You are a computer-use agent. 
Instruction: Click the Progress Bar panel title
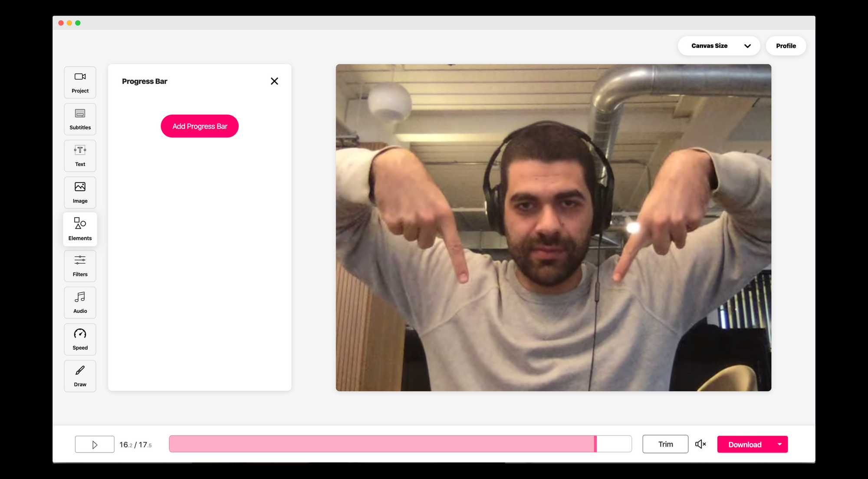(145, 81)
